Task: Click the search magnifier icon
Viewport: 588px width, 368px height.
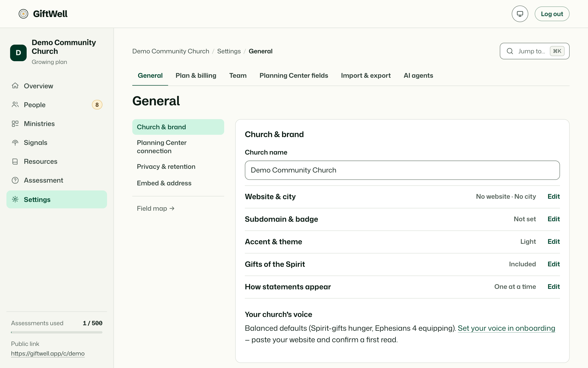Action: (x=510, y=51)
